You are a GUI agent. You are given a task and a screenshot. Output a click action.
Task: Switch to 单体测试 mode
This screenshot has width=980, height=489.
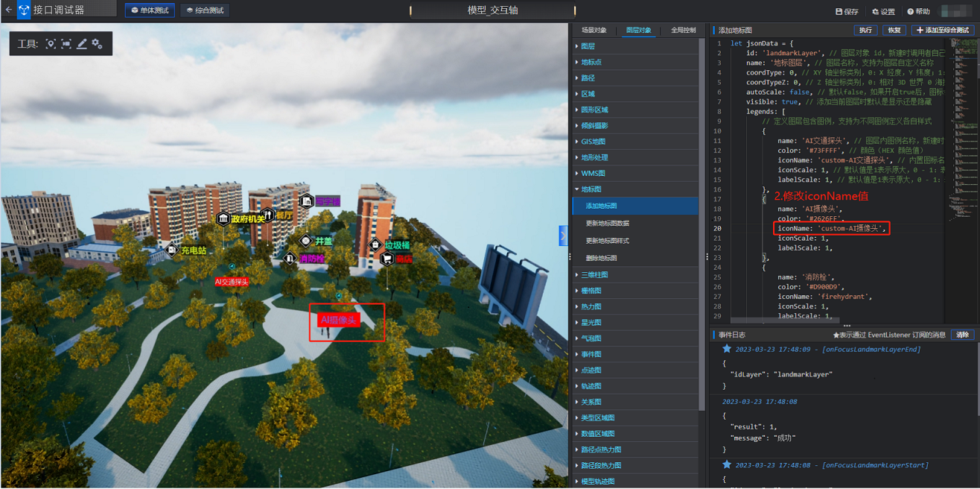150,10
